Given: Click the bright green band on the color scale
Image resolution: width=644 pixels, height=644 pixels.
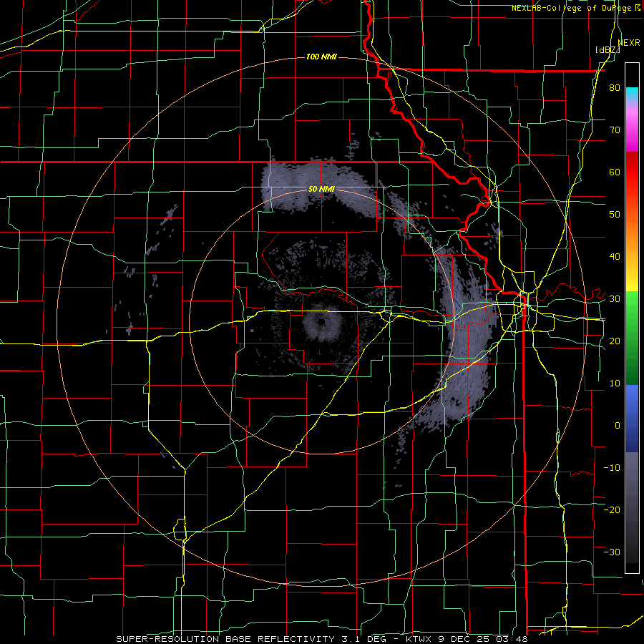Looking at the screenshot, I should pyautogui.click(x=632, y=312).
